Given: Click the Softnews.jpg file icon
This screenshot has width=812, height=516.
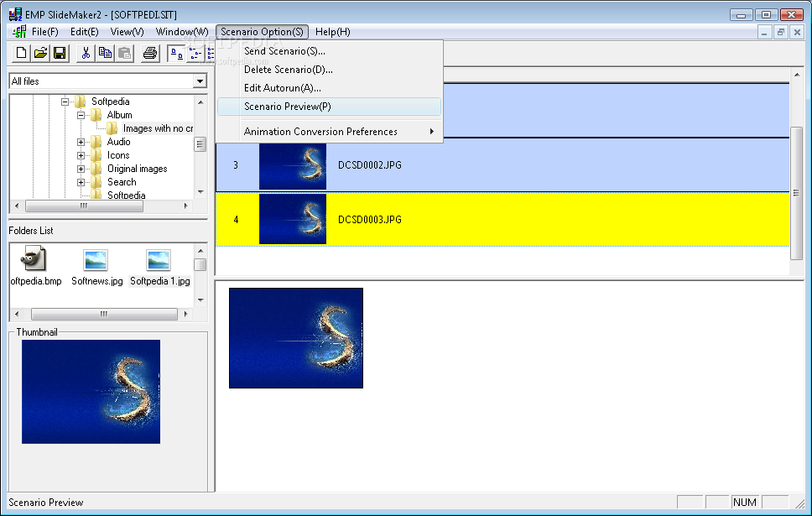Looking at the screenshot, I should (96, 260).
